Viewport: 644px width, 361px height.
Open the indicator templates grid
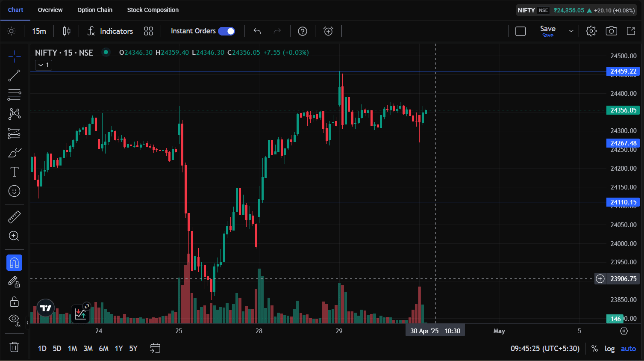click(148, 31)
